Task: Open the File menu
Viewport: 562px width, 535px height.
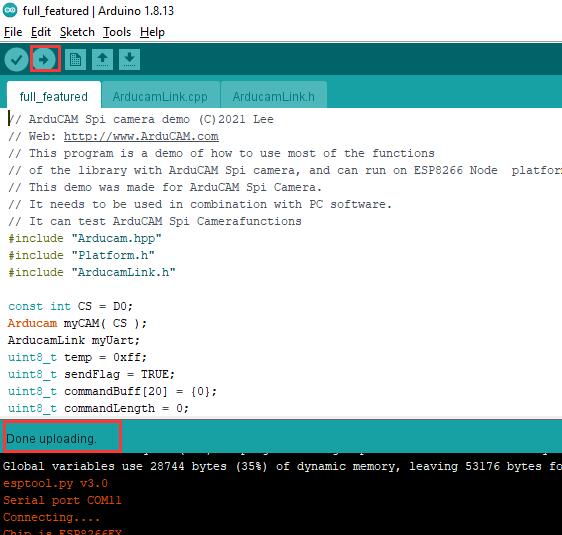Action: tap(13, 32)
